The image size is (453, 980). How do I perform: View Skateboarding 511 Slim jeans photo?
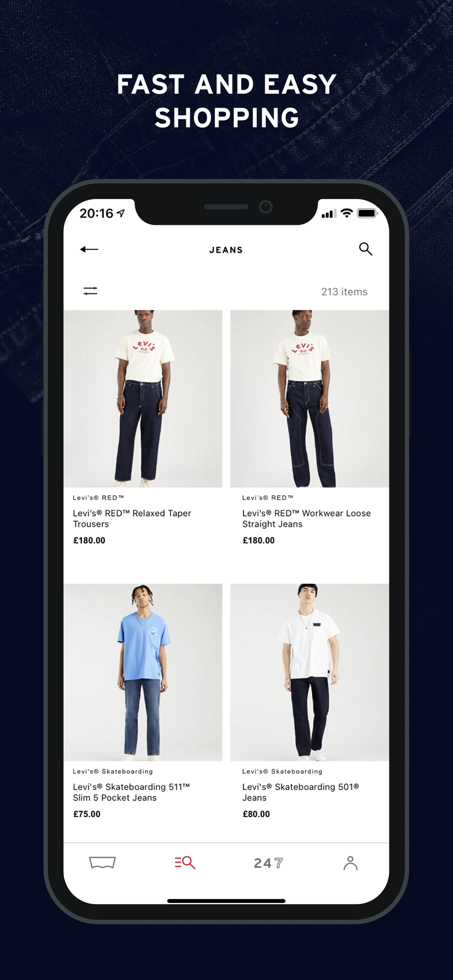[x=143, y=672]
